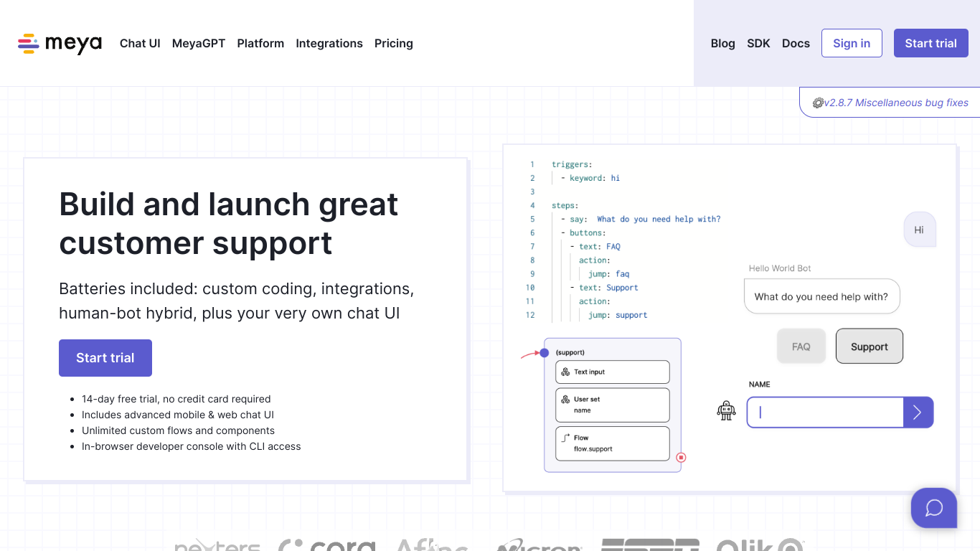Click the robot avatar icon

coord(727,410)
